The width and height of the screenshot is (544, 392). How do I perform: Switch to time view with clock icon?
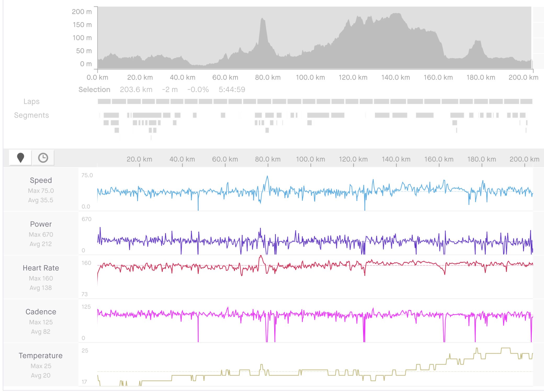[x=43, y=158]
